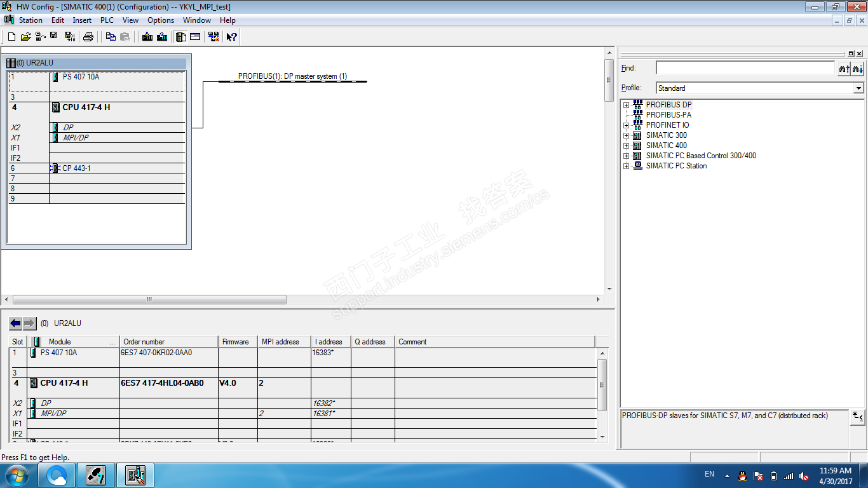This screenshot has height=488, width=868.
Task: Click the Windows Start button
Action: tap(16, 475)
